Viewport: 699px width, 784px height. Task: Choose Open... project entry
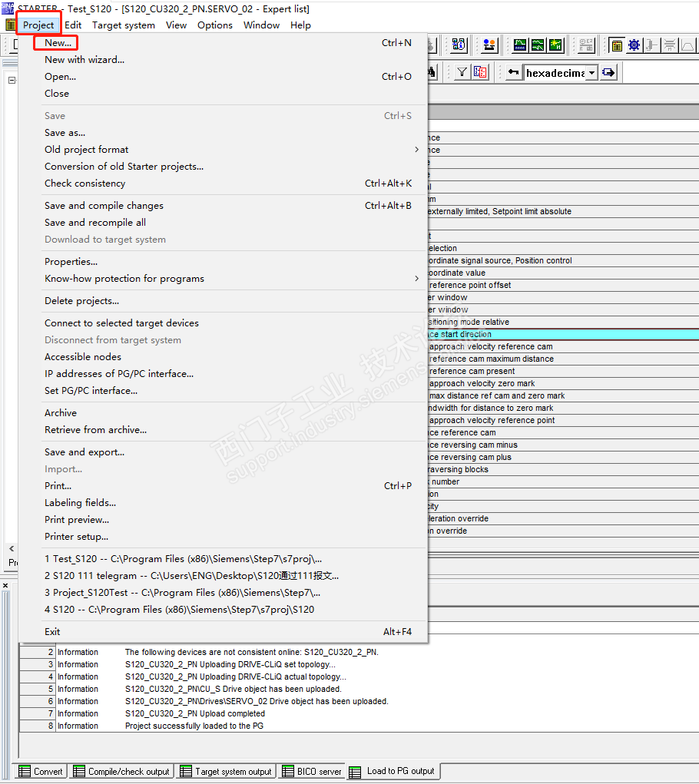click(60, 77)
